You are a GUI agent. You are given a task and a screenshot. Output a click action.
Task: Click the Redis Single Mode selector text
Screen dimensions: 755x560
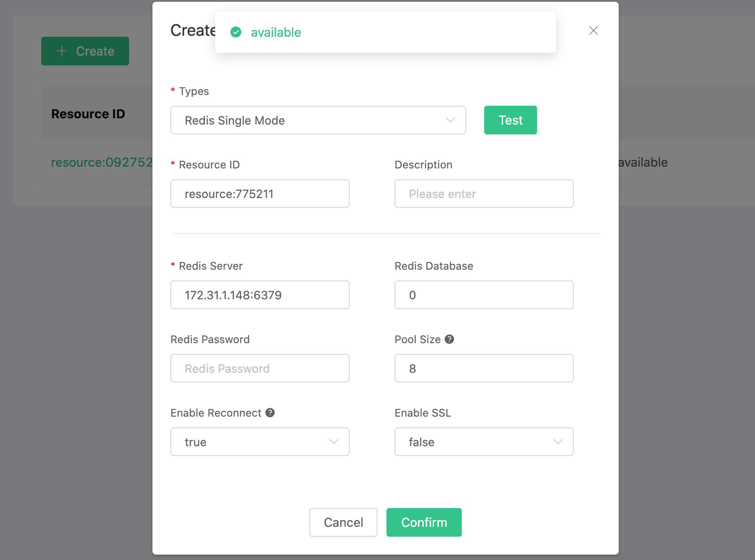(235, 121)
